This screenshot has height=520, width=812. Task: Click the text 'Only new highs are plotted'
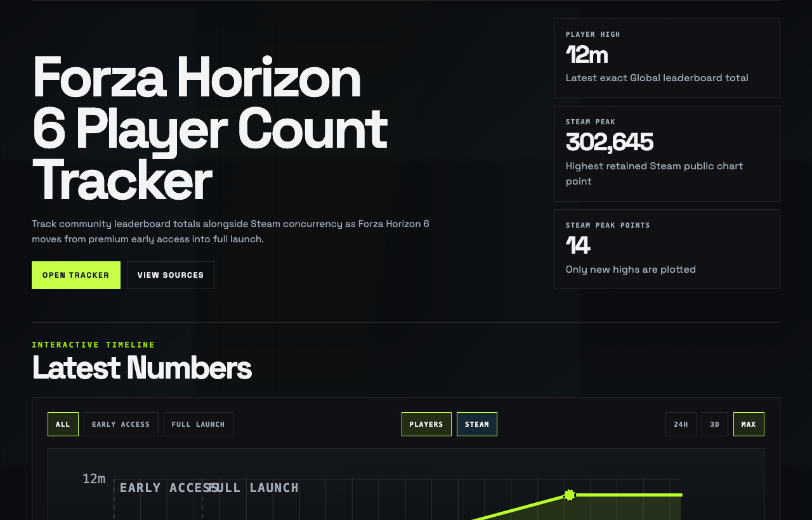pyautogui.click(x=631, y=269)
